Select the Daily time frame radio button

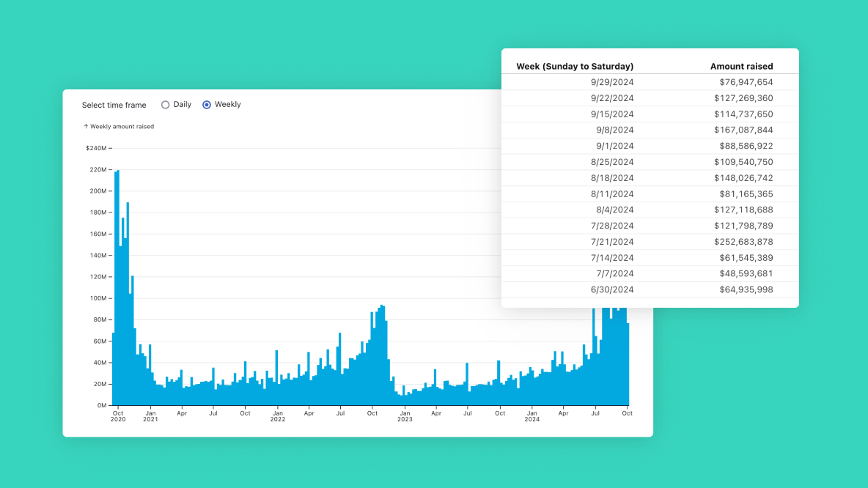coord(164,105)
